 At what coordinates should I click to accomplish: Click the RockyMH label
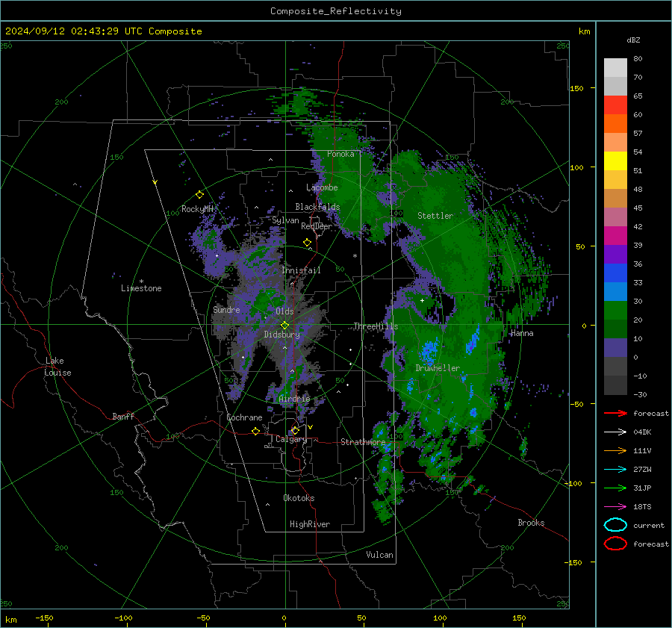click(197, 209)
